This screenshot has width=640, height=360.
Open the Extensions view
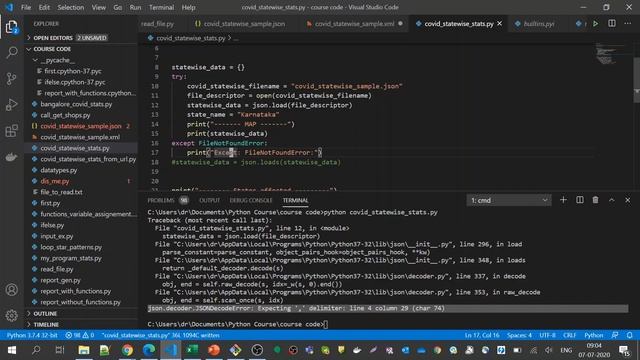(x=12, y=131)
